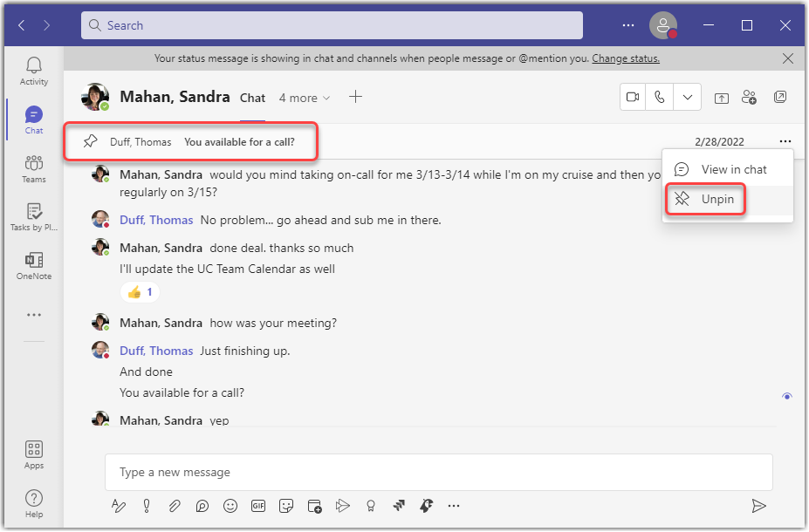
Task: Expand the 4 more tabs dropdown
Action: pos(305,98)
